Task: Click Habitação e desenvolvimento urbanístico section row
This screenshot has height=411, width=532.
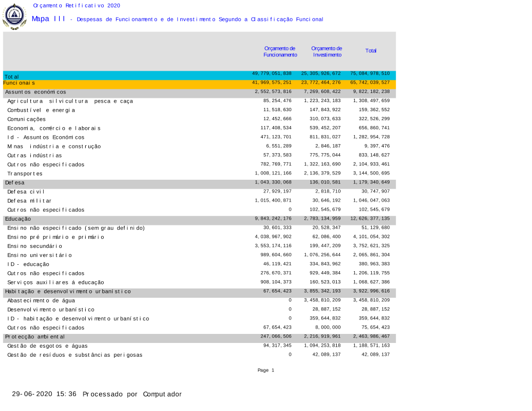Action: pos(199,292)
